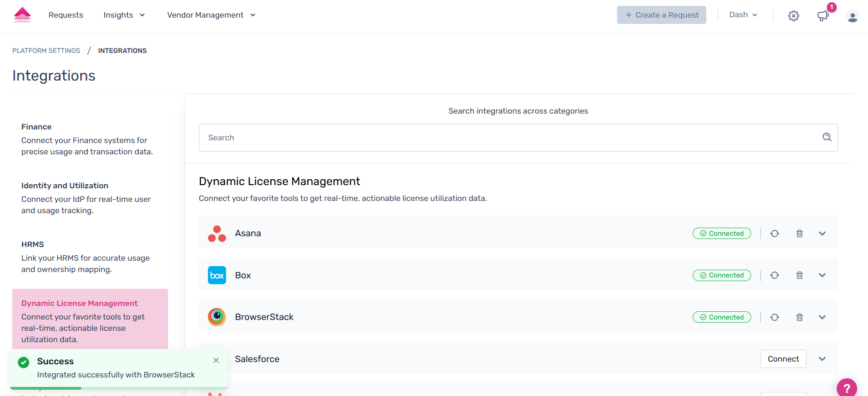The height and width of the screenshot is (396, 868).
Task: Open the settings gear icon
Action: point(794,16)
